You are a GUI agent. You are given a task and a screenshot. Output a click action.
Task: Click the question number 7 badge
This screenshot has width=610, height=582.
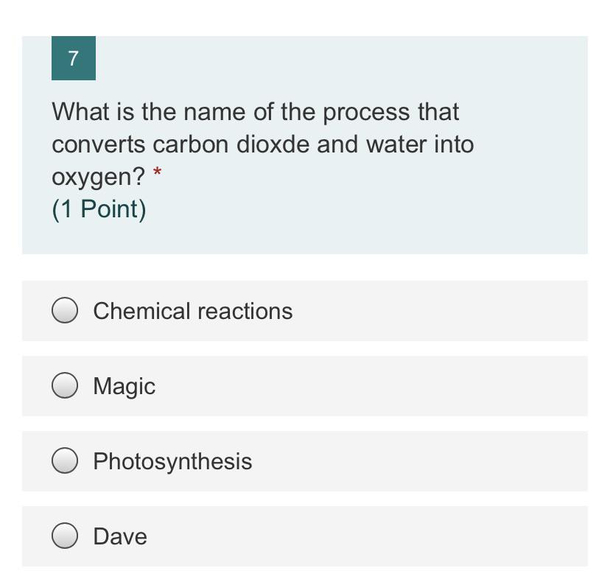click(73, 58)
